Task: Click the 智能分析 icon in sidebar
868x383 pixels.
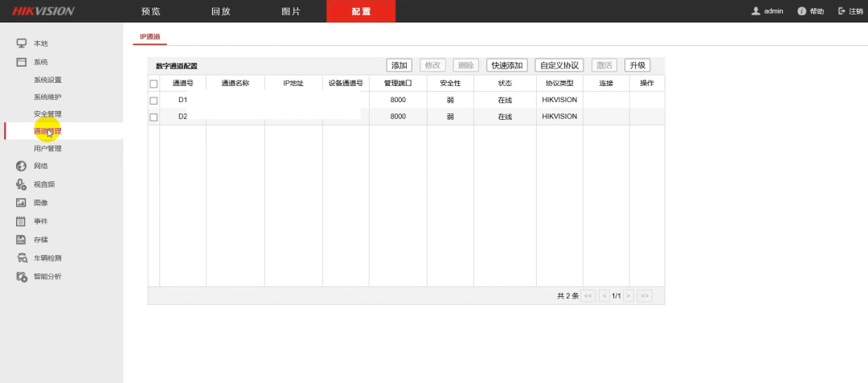Action: pyautogui.click(x=22, y=277)
